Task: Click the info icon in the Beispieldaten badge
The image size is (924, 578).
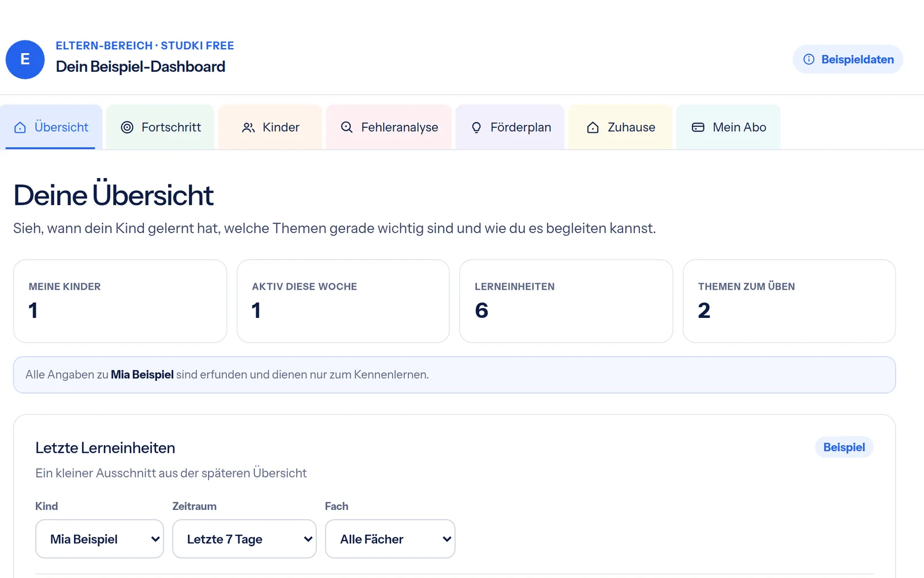Action: coord(808,60)
